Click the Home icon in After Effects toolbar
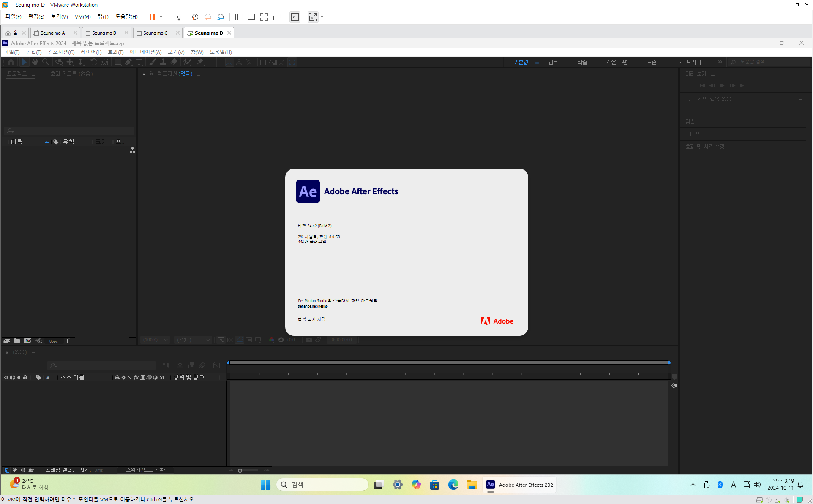The height and width of the screenshot is (504, 813). (x=11, y=62)
